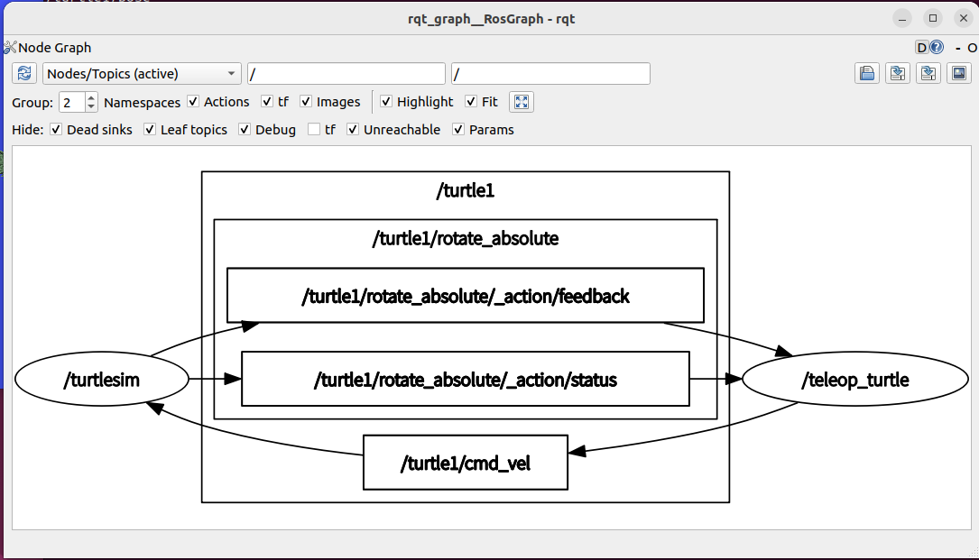Image resolution: width=979 pixels, height=560 pixels.
Task: Uncheck Hide Leaf topics
Action: 149,129
